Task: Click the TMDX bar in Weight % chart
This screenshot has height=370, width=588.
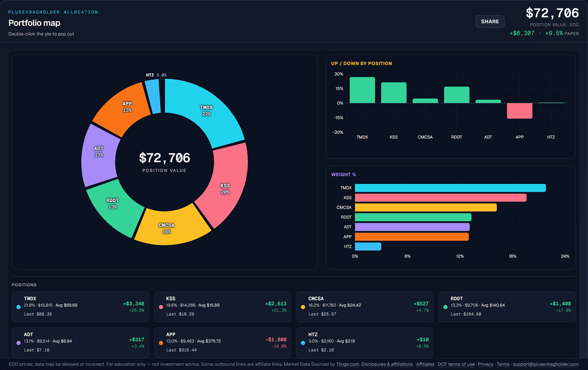Action: point(450,188)
